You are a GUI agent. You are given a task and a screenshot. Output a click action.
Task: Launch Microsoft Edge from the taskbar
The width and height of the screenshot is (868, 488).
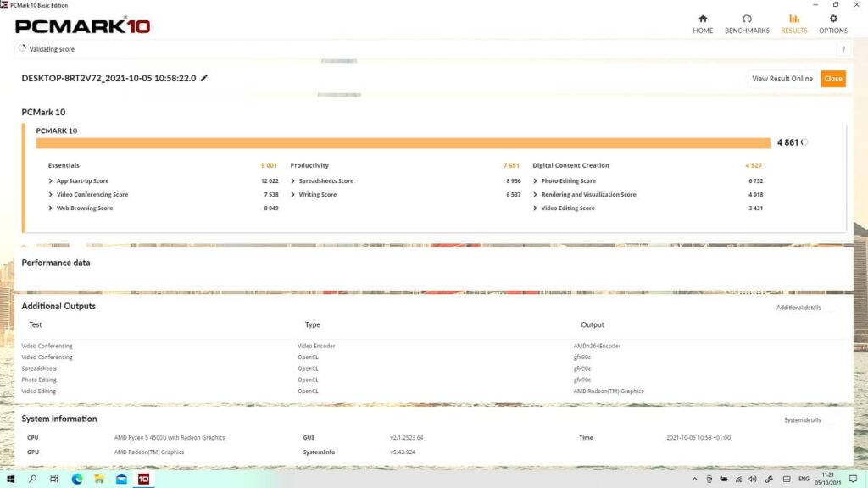pyautogui.click(x=77, y=479)
